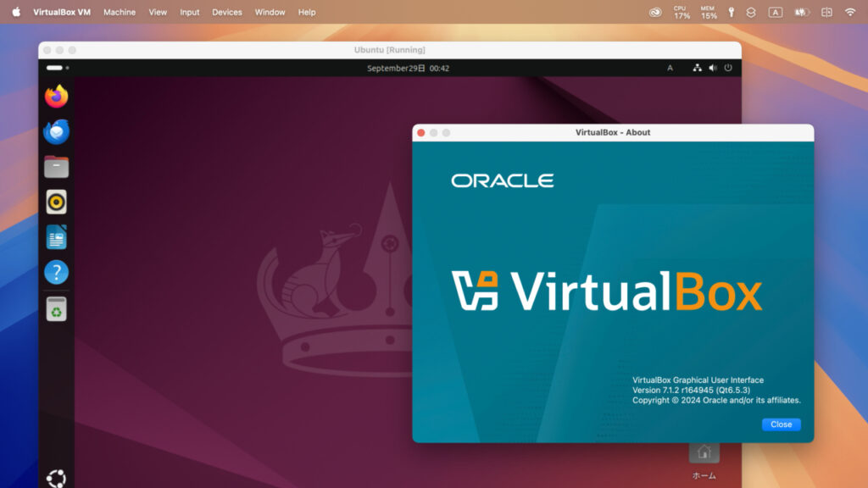Image resolution: width=868 pixels, height=488 pixels.
Task: Open the Help menu
Action: click(x=307, y=12)
